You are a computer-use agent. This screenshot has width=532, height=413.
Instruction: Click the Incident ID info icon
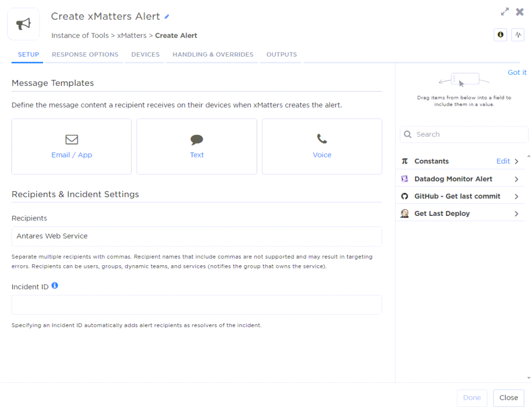[x=56, y=286]
